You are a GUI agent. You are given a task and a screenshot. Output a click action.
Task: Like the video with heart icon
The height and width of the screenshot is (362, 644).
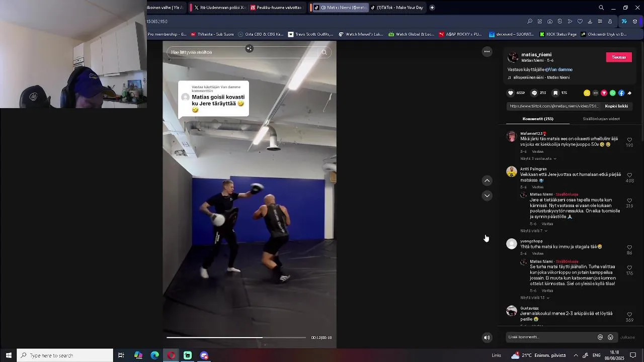[x=511, y=93]
